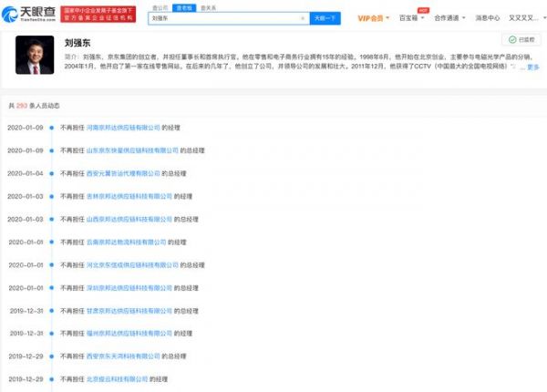547x392 pixels.
Task: Click the timeline dot next to 2020-01-04
Action: point(52,174)
